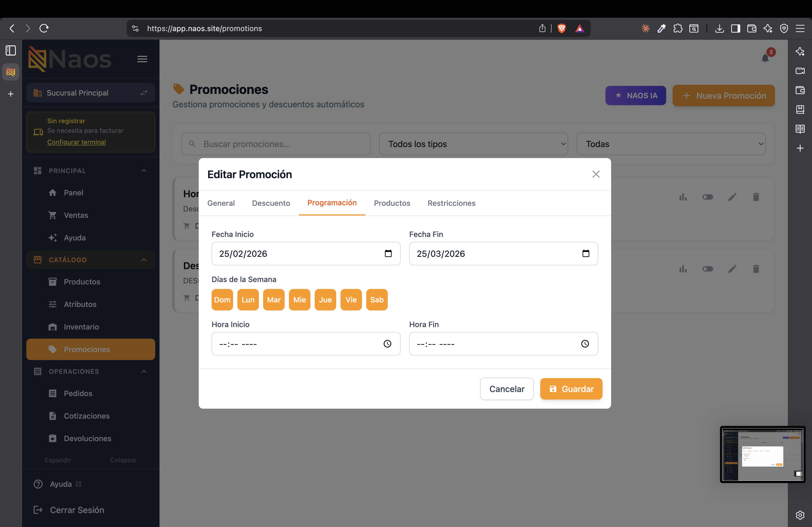Screen dimensions: 812x527
Task: Open the Hora Fin clock picker
Action: (x=585, y=344)
